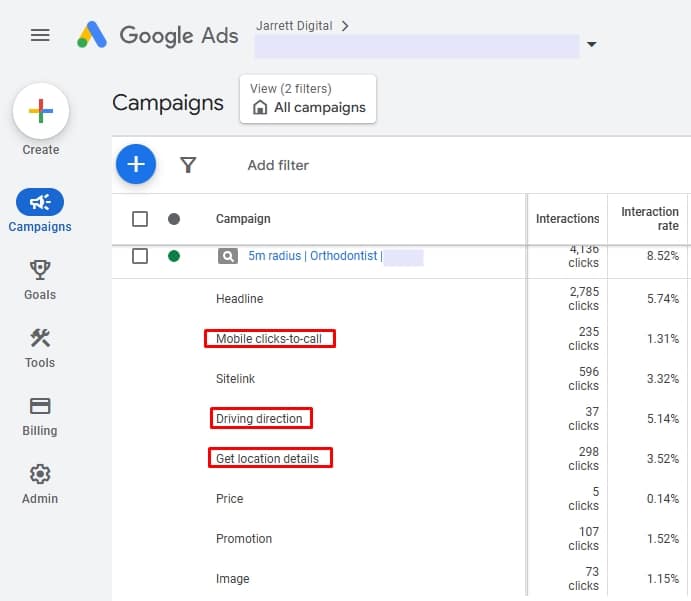Viewport: 691px width, 601px height.
Task: Open the All campaigns view dropdown
Action: click(x=308, y=99)
